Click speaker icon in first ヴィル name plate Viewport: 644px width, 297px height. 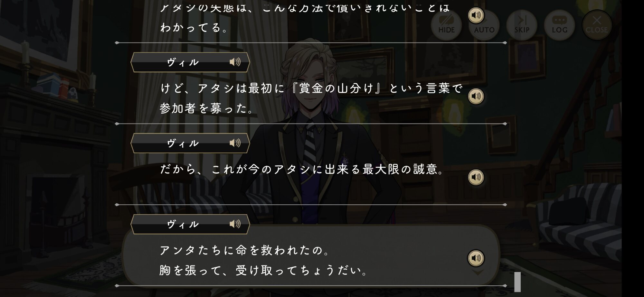(235, 62)
